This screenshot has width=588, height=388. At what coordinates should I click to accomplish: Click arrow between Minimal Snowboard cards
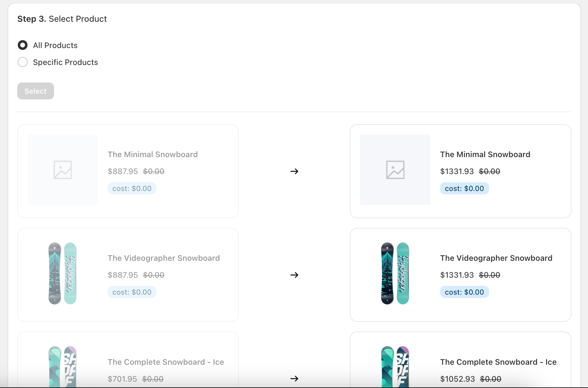(x=294, y=171)
